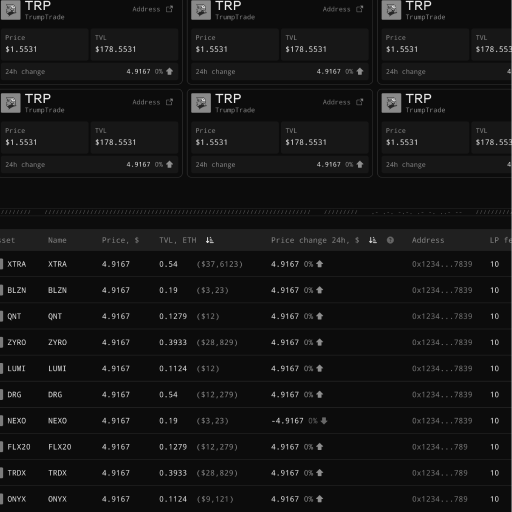Open the address link in the TRDX row

(440, 473)
